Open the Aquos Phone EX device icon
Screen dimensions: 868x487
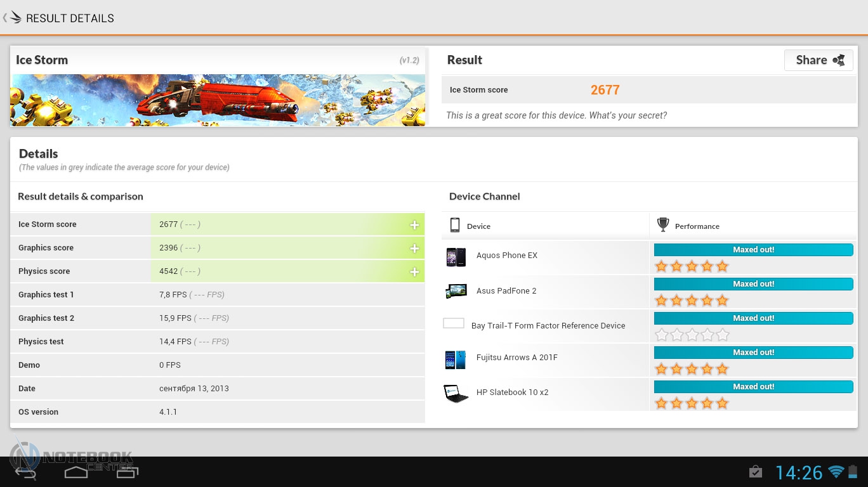[456, 257]
